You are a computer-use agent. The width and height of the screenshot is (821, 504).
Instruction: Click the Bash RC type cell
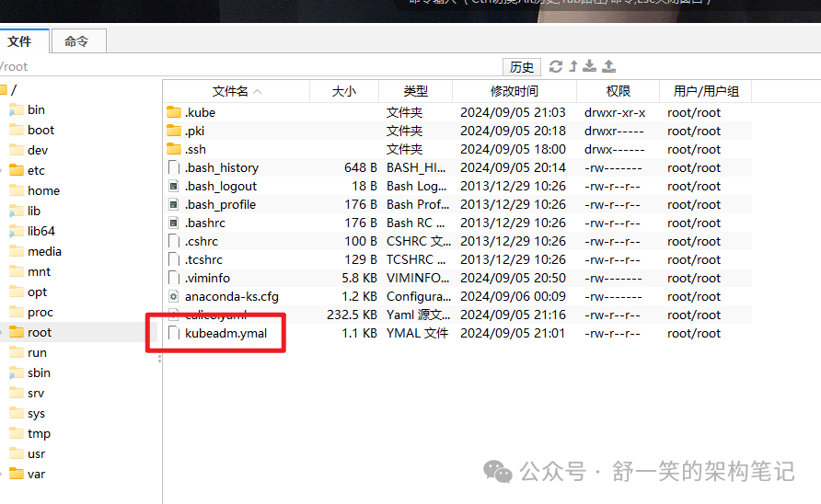tap(416, 223)
